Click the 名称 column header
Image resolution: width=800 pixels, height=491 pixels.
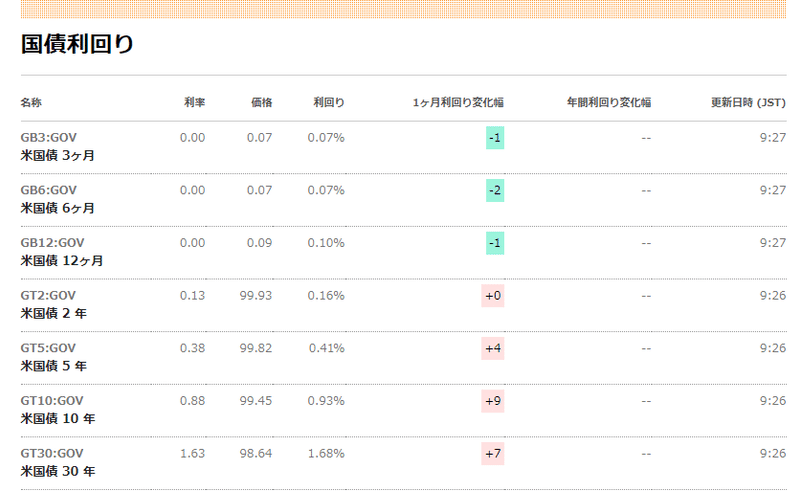coord(31,102)
